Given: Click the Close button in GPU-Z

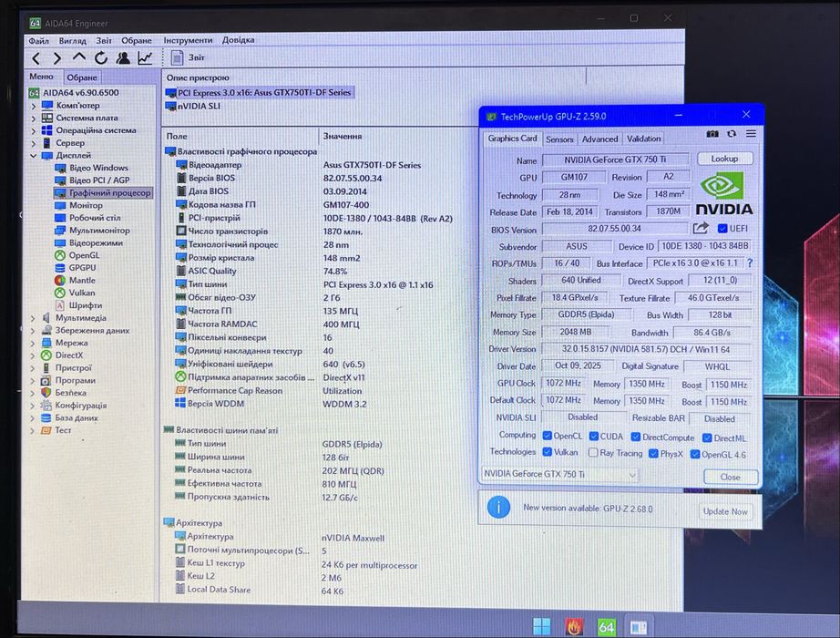Looking at the screenshot, I should (730, 477).
